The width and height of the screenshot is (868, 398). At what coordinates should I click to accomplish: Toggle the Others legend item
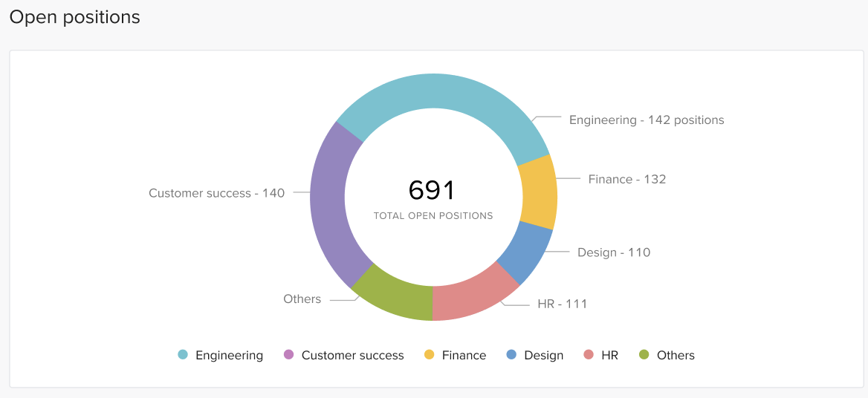667,355
